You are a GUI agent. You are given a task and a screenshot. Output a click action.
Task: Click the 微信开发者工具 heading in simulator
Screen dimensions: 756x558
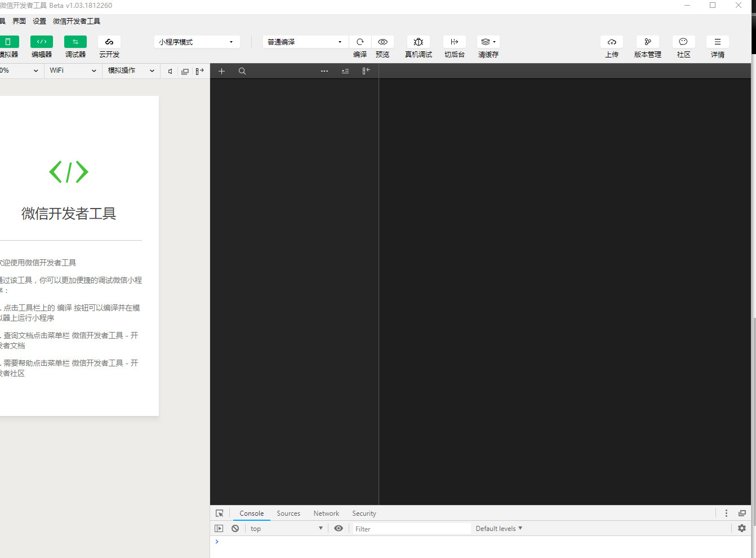click(x=69, y=214)
